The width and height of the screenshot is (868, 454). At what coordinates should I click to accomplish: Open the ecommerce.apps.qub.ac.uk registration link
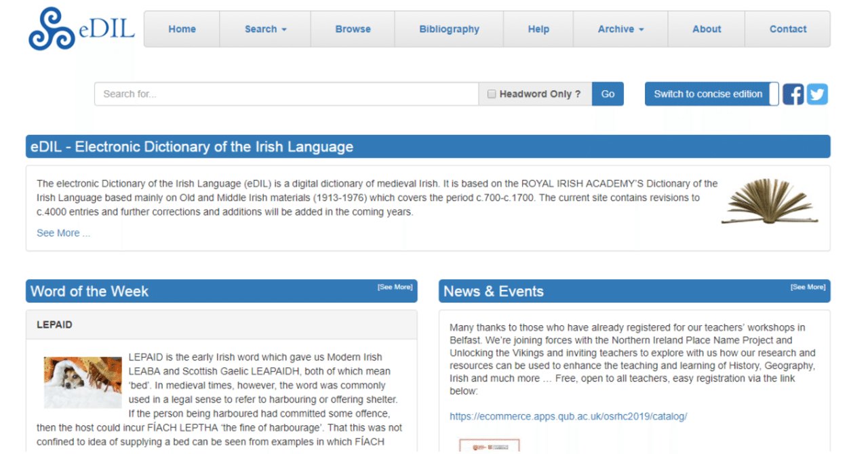click(x=568, y=416)
